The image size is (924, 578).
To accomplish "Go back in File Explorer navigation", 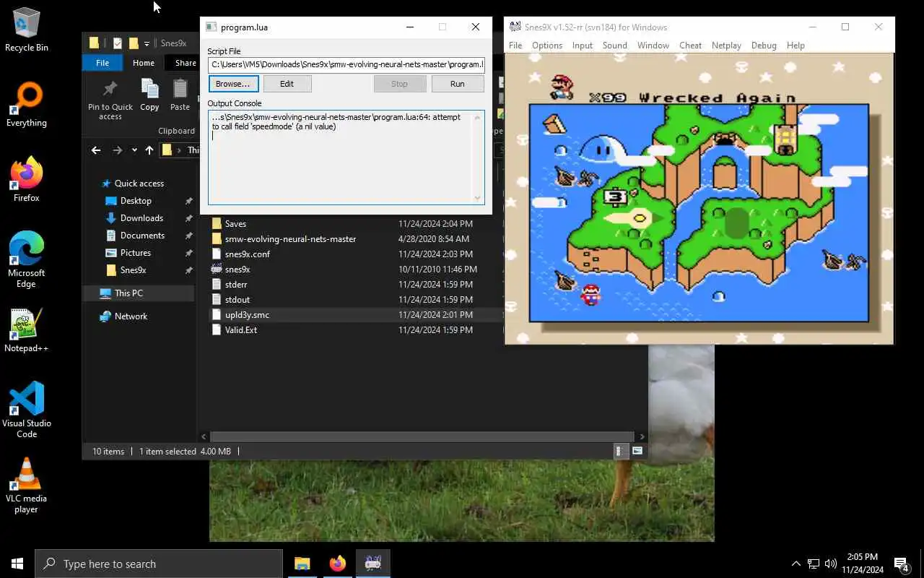I will point(96,150).
